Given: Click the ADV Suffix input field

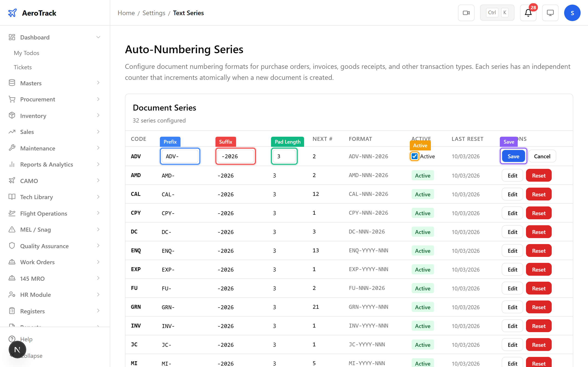Looking at the screenshot, I should point(235,156).
